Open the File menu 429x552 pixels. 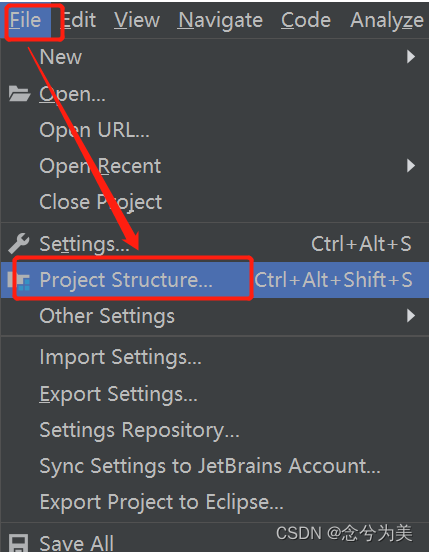(26, 20)
